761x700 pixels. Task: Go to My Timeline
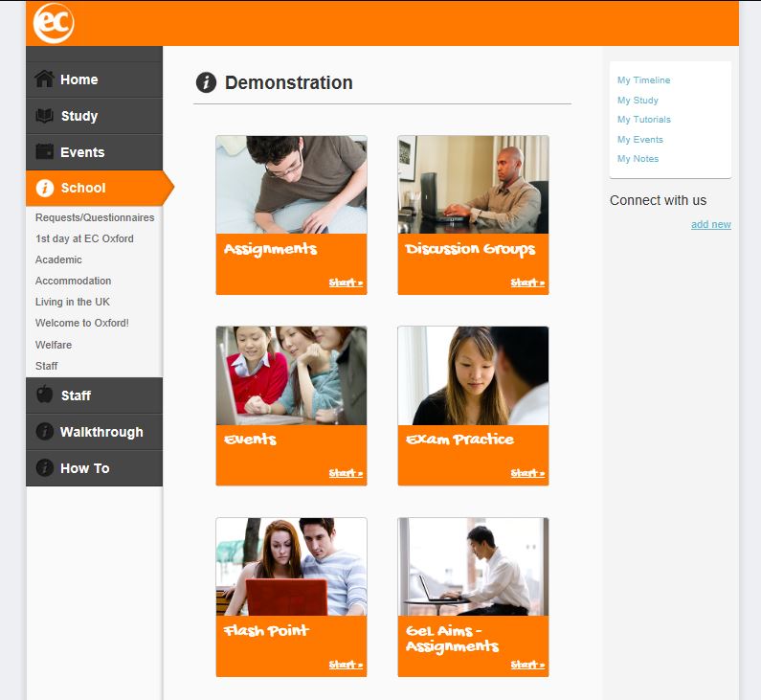tap(643, 80)
